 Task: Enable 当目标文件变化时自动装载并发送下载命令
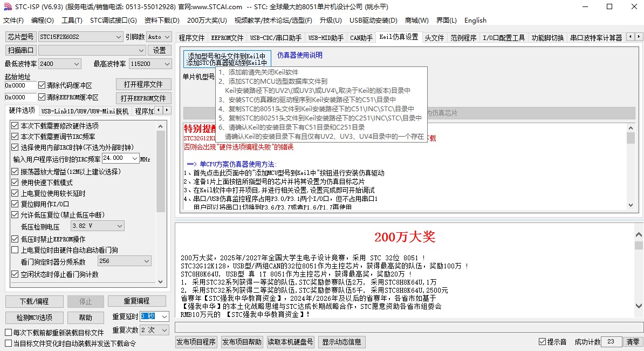8,343
